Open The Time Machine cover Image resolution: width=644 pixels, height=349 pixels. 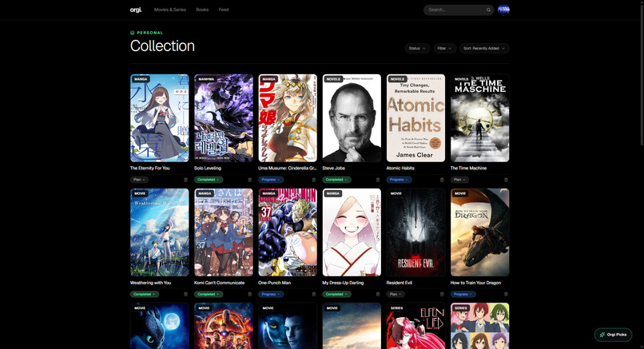[x=479, y=118]
